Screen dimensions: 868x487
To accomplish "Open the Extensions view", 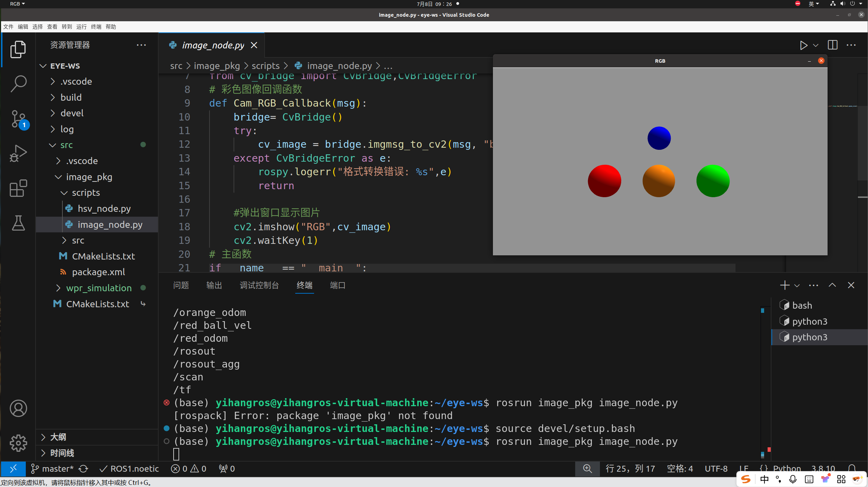I will point(18,188).
